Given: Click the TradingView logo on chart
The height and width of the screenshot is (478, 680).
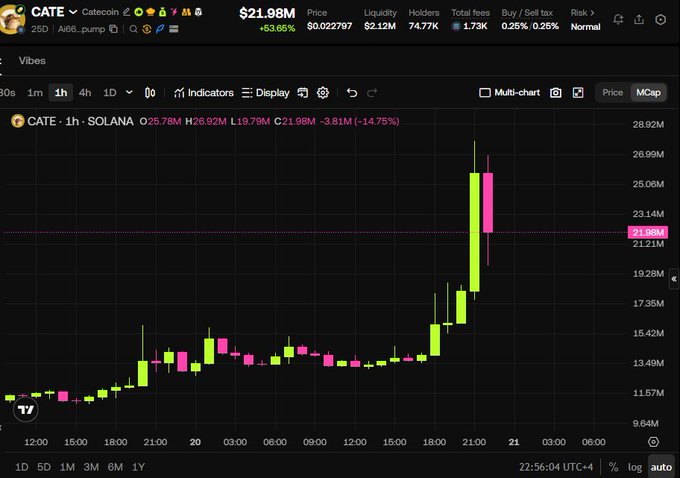Looking at the screenshot, I should 26,409.
